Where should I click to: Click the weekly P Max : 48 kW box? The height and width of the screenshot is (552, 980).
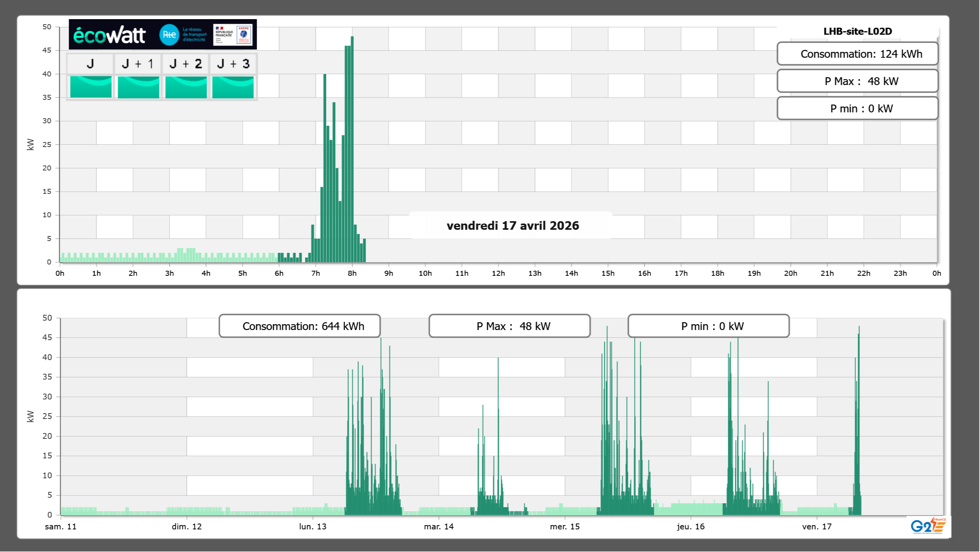click(x=509, y=326)
